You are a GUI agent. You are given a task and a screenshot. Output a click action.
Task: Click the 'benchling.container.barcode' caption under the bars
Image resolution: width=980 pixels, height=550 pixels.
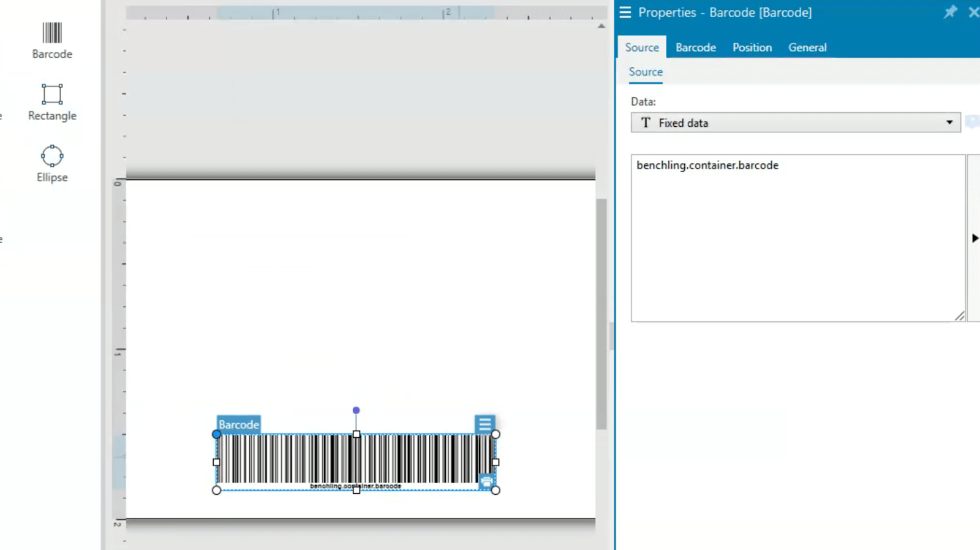tap(356, 486)
